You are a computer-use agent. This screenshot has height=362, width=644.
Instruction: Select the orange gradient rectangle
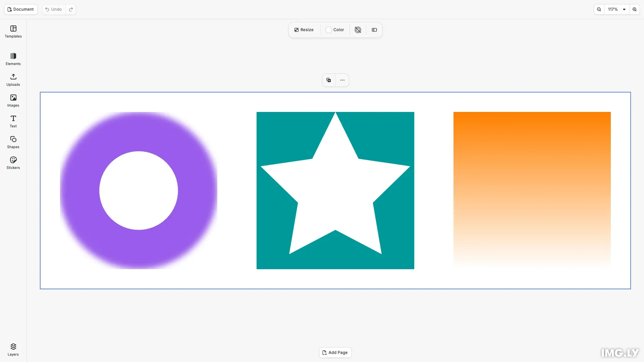coord(532,190)
